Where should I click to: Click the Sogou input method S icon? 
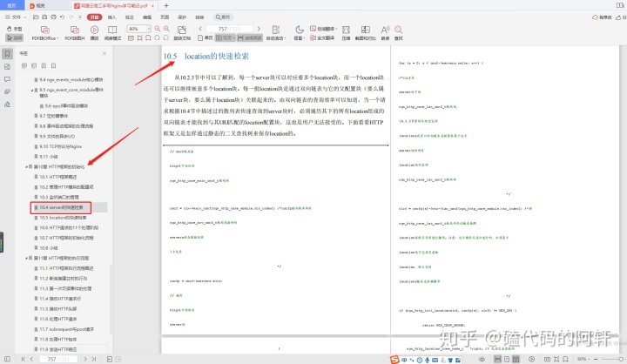point(394,360)
